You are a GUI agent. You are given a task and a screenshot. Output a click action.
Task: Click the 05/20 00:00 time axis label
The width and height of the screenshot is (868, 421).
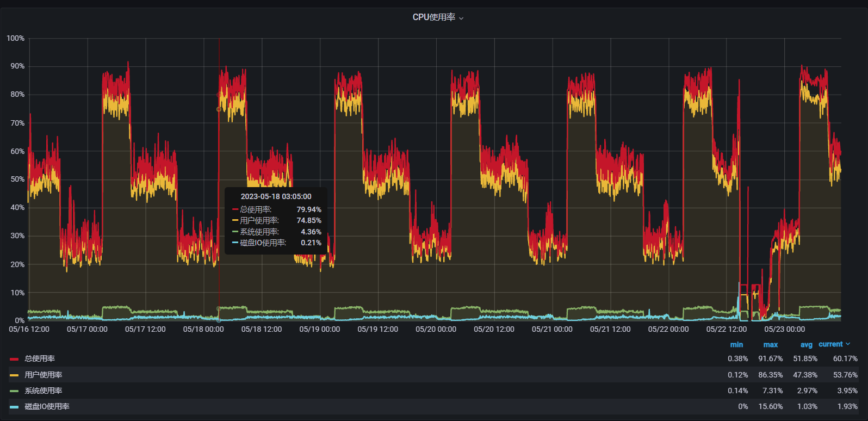[x=436, y=330]
